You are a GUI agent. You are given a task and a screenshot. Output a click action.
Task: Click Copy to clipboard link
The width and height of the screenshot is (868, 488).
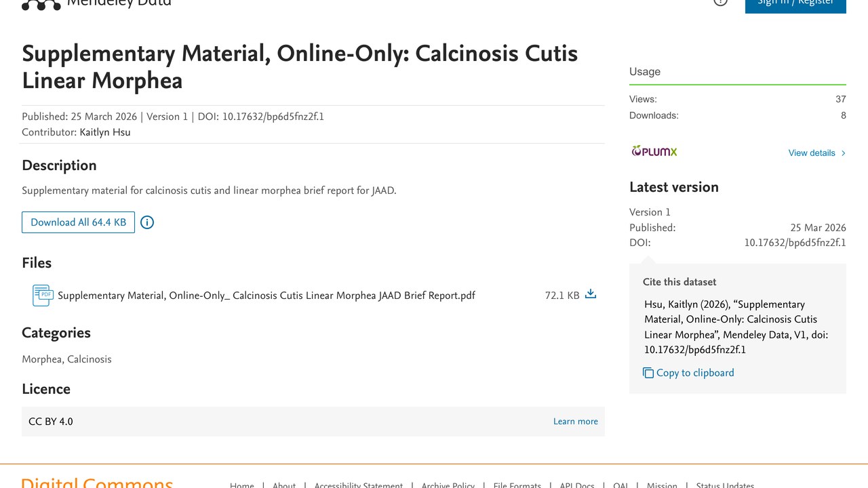point(695,373)
